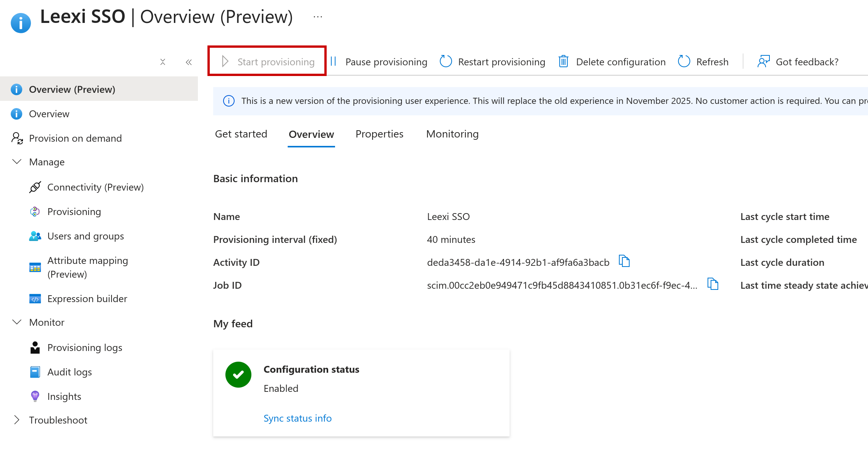The height and width of the screenshot is (456, 868).
Task: Collapse the sidebar with the double chevron
Action: point(189,62)
